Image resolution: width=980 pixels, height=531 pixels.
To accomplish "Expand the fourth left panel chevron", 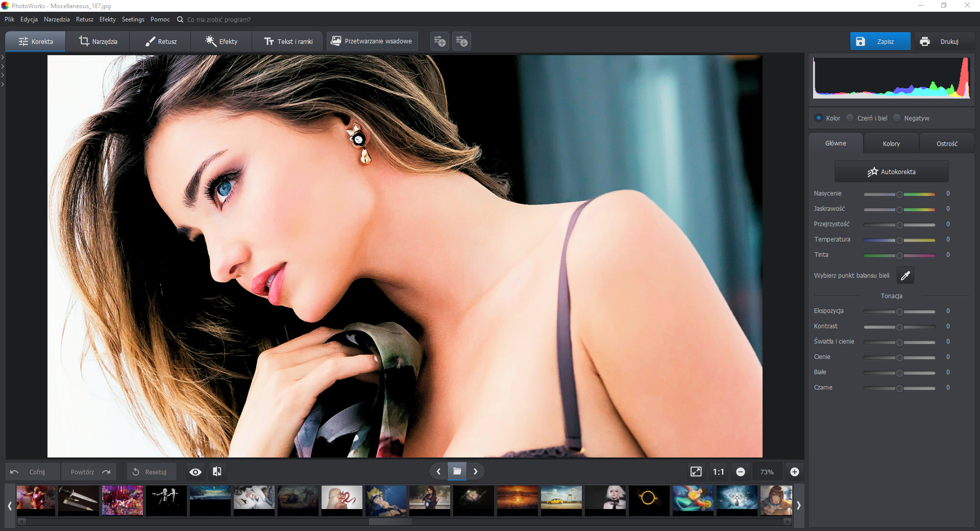I will coord(3,84).
